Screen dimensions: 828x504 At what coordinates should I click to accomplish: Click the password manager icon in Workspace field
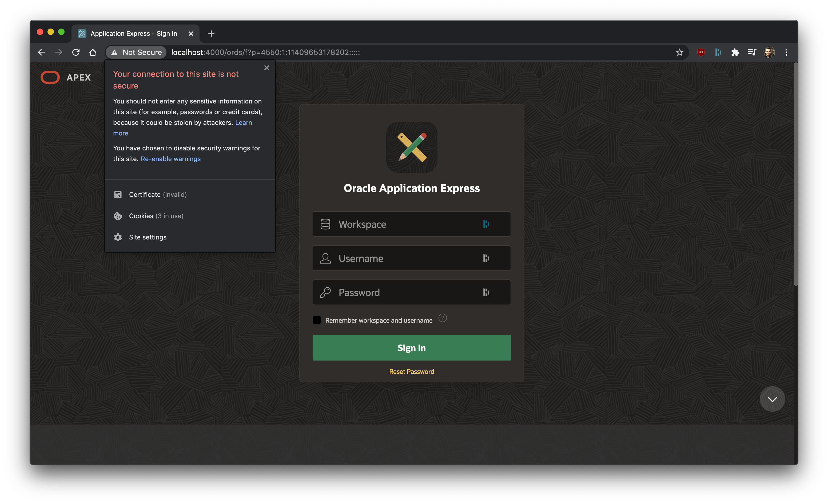click(x=486, y=224)
